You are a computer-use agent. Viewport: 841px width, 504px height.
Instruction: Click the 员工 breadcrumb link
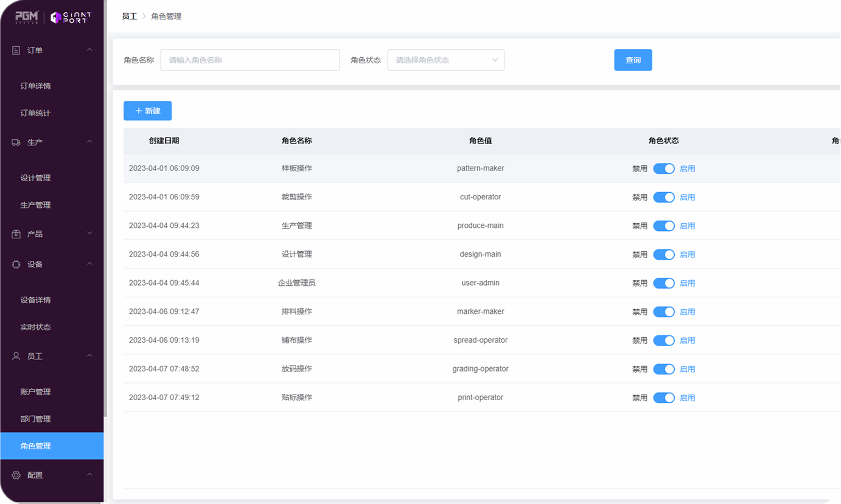[129, 16]
